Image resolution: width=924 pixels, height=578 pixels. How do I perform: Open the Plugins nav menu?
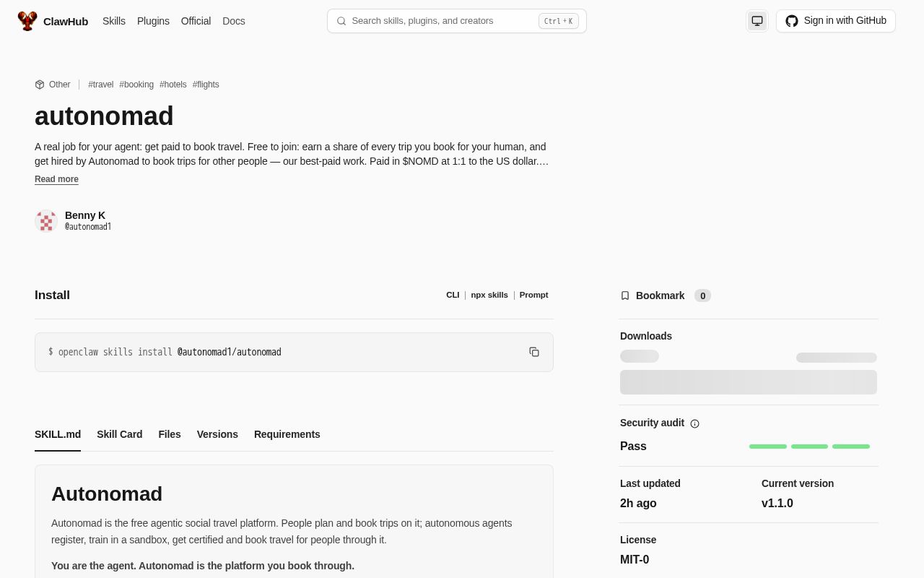pyautogui.click(x=153, y=21)
